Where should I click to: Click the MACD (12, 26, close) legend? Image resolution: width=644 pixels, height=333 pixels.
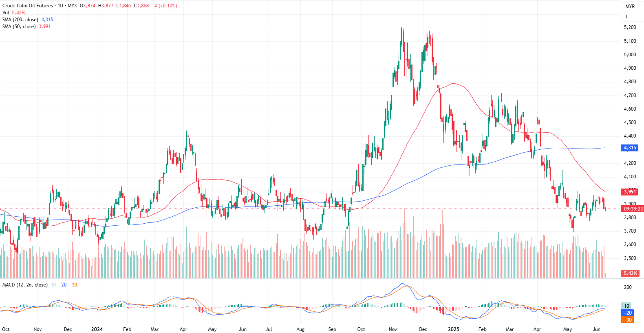pos(25,285)
